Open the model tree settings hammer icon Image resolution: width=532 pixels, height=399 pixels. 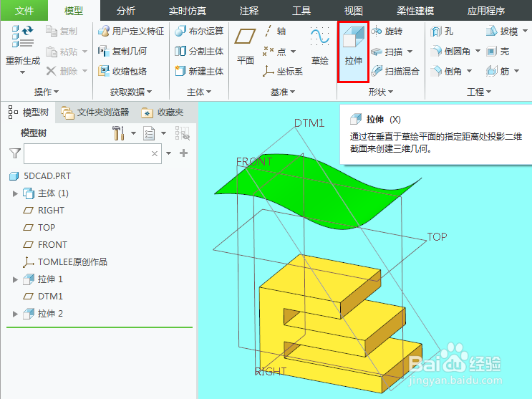pyautogui.click(x=118, y=133)
